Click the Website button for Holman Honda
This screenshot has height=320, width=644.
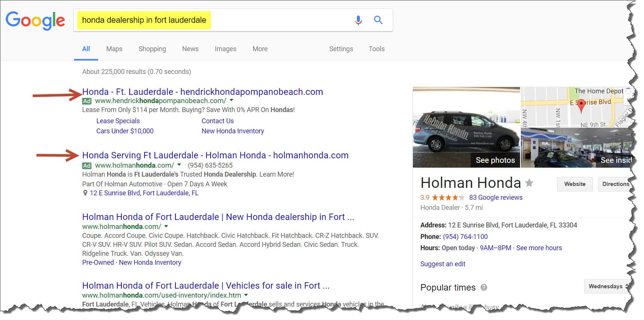[575, 184]
